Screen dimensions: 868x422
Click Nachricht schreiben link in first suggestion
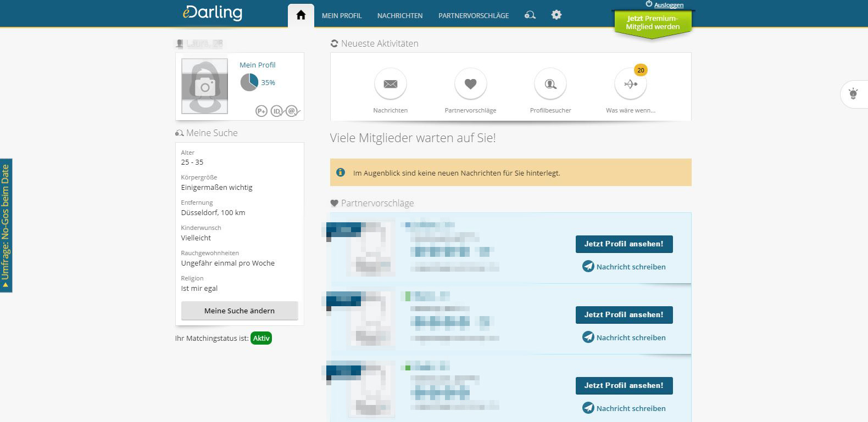[x=631, y=267]
